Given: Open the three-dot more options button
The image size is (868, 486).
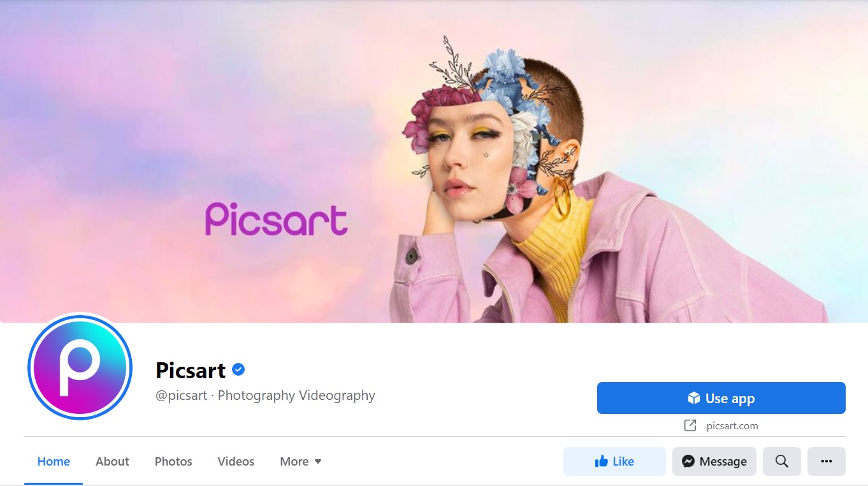Looking at the screenshot, I should coord(827,461).
